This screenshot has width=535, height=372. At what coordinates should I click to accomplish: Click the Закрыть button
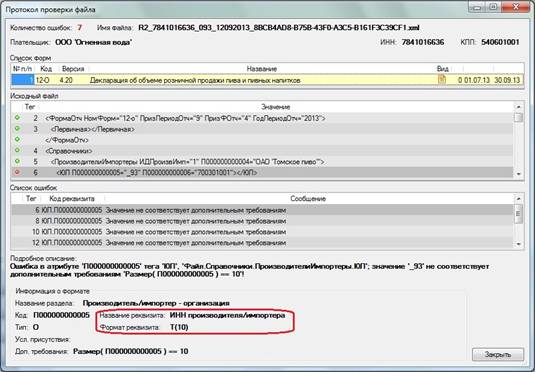(x=498, y=354)
